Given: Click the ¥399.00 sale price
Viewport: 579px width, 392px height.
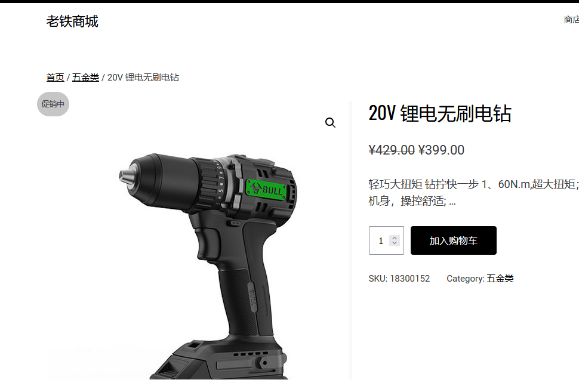Looking at the screenshot, I should 441,150.
